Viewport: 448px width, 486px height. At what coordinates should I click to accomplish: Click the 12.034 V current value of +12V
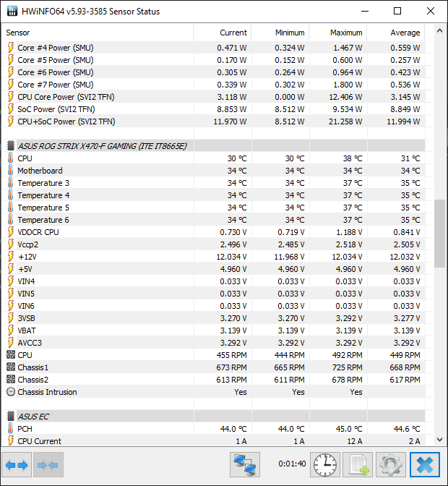pos(231,257)
